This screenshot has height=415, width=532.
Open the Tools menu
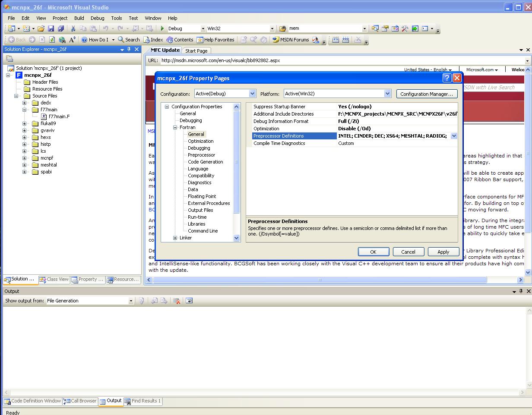pyautogui.click(x=117, y=18)
